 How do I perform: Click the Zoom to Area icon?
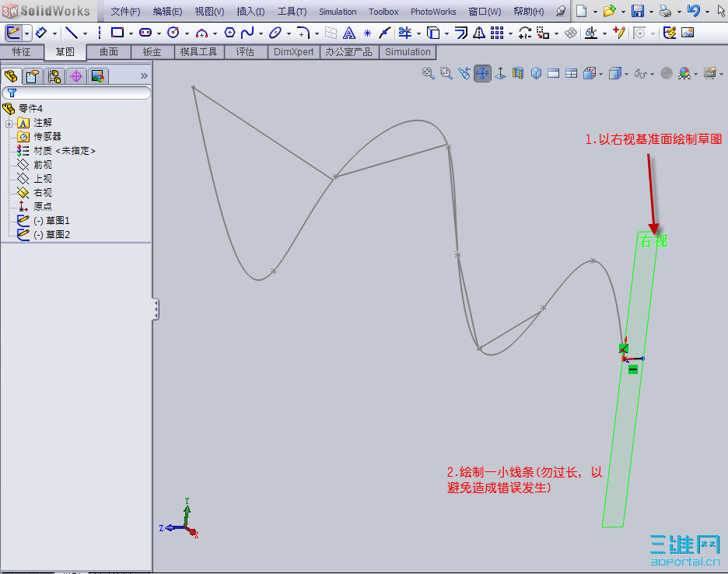click(446, 73)
